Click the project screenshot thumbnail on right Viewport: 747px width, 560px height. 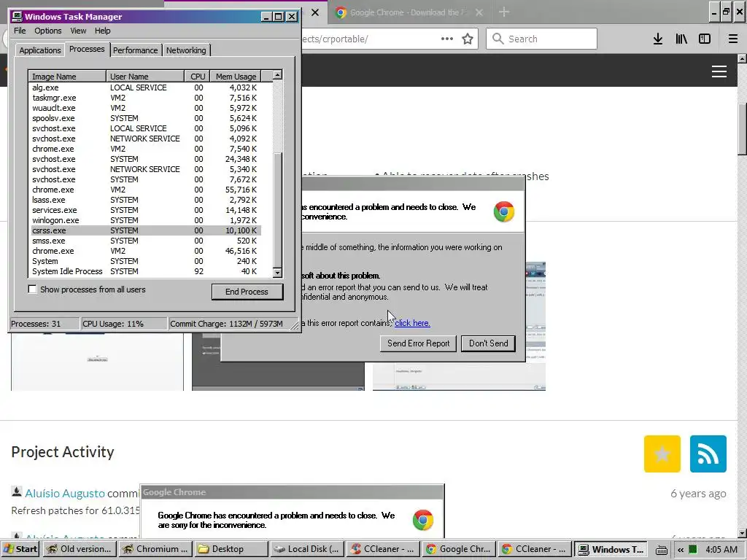tap(535, 326)
